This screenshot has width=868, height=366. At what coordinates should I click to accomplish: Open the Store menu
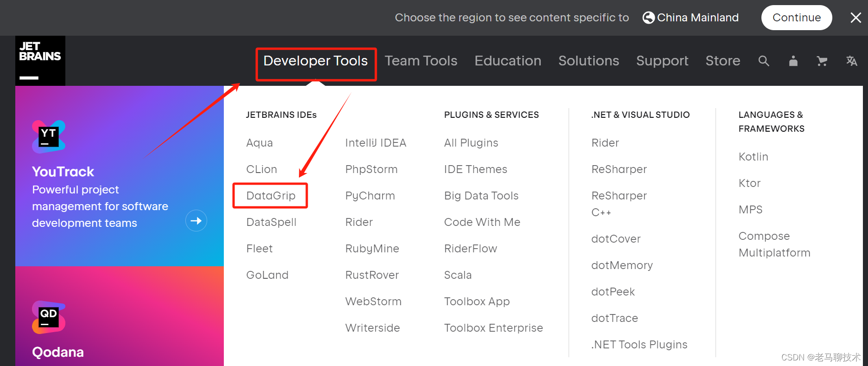[723, 61]
